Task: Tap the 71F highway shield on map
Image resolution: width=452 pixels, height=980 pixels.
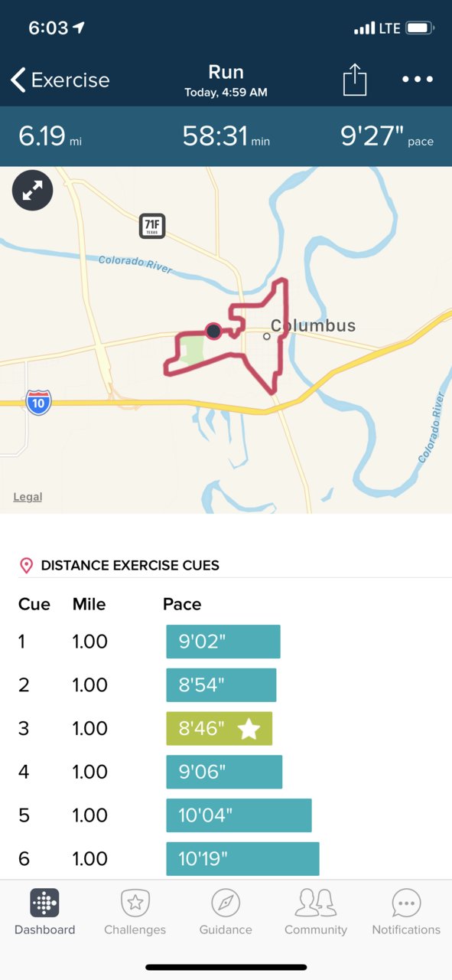Action: coord(153,226)
